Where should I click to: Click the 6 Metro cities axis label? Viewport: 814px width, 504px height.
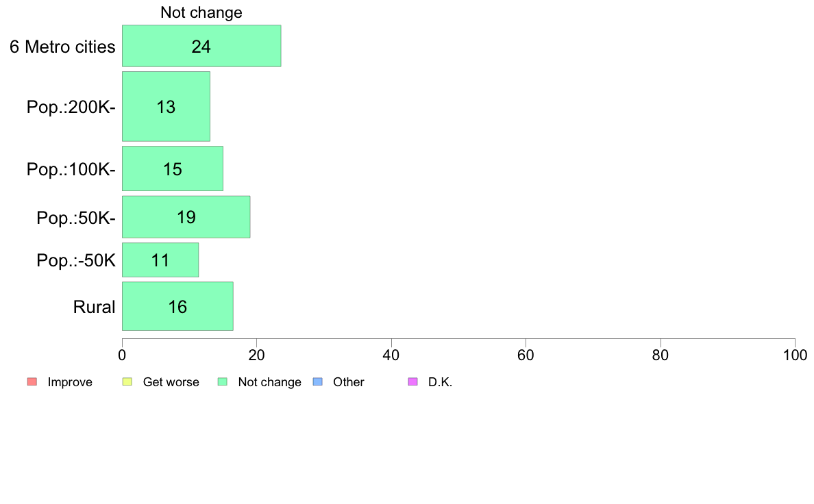coord(62,47)
